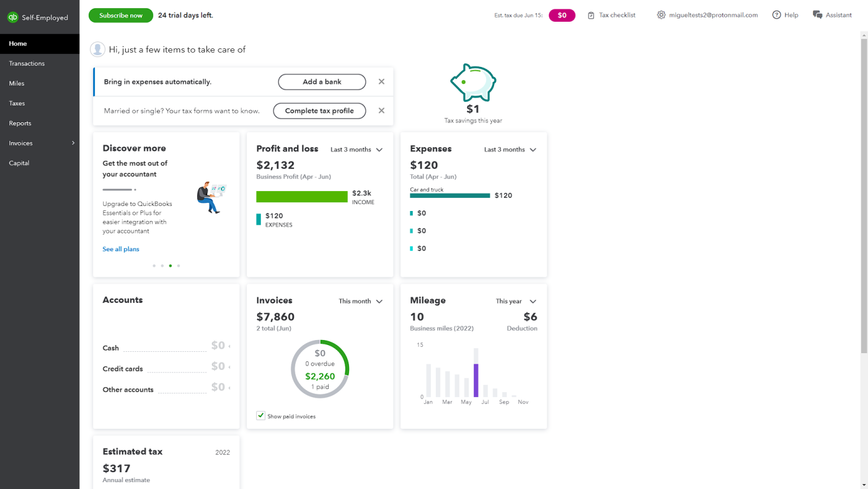Click the teal EXPENSES marker in Profit and loss

pyautogui.click(x=259, y=219)
